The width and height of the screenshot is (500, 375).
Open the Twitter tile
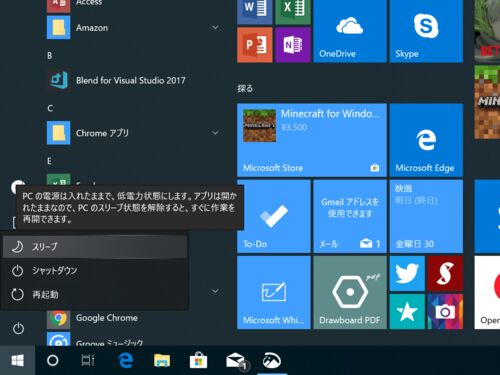pos(407,273)
